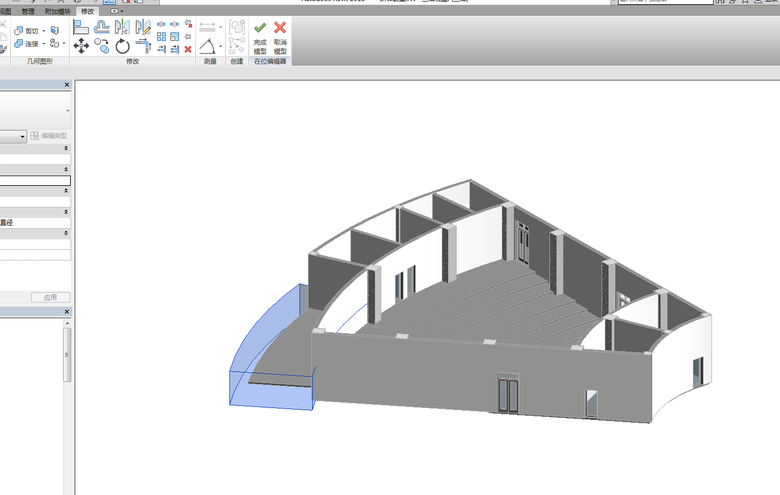Screen dimensions: 780x495
Task: Select the Align tool in Modify panel
Action: click(81, 28)
